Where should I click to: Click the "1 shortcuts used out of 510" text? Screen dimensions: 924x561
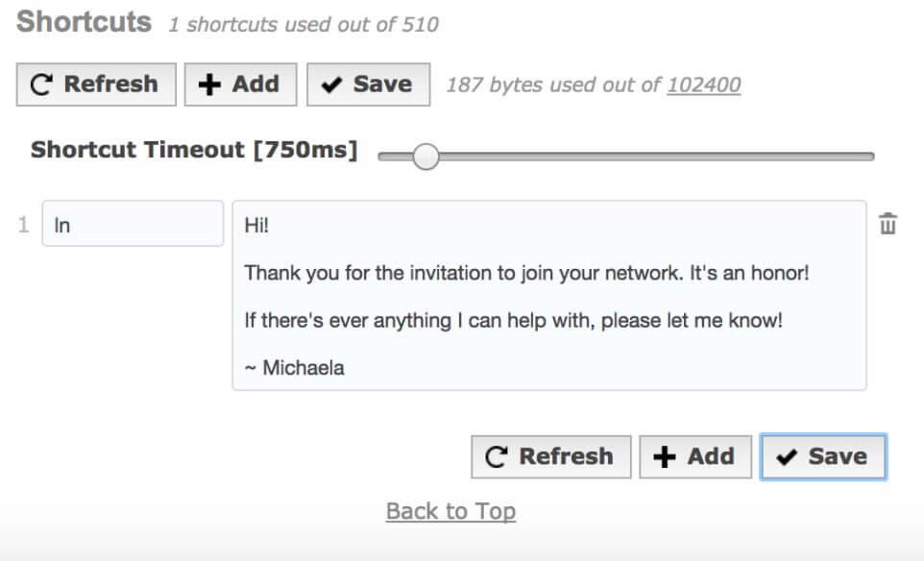click(x=304, y=25)
